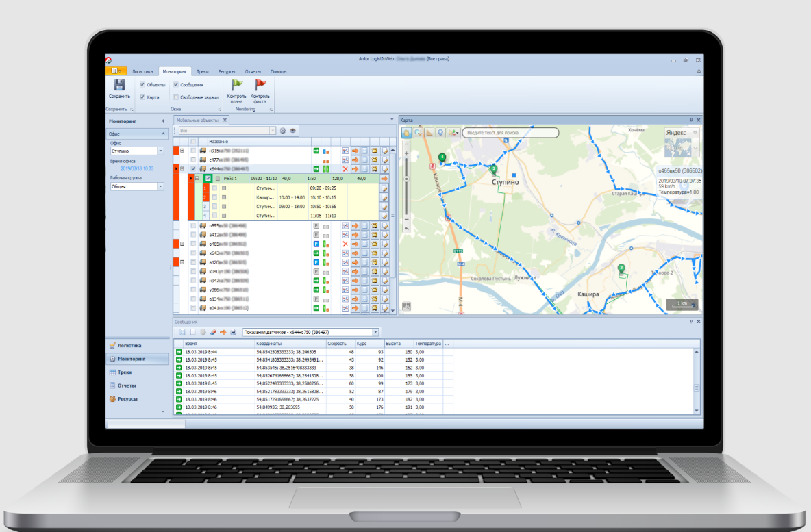Click green marker 4 on map
Screen dimensions: 811x532
point(442,157)
